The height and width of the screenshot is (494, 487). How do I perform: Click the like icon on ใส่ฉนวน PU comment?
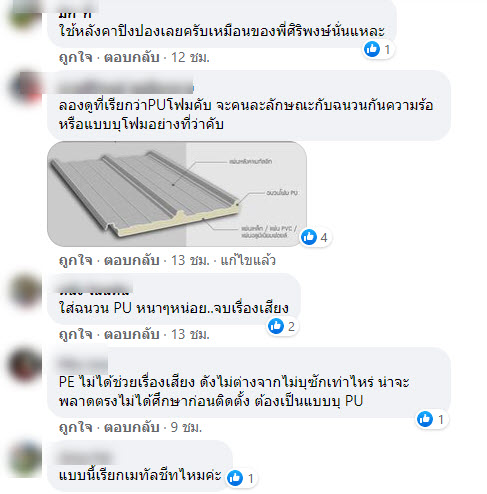tap(276, 326)
